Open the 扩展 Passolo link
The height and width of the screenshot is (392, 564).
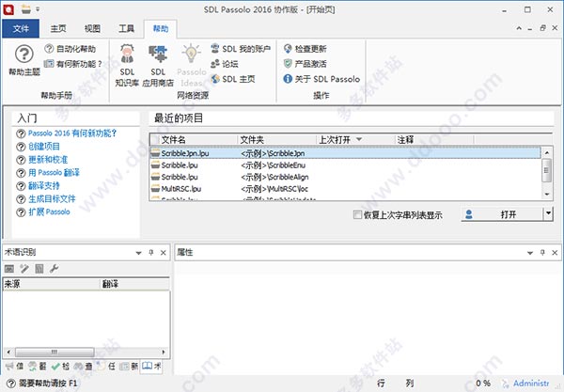click(x=49, y=212)
